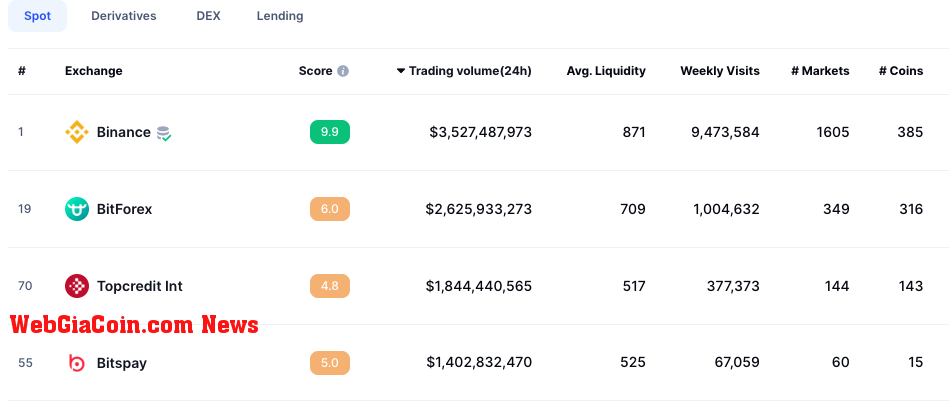The image size is (949, 403).
Task: Go to the Lending tab
Action: coord(280,16)
